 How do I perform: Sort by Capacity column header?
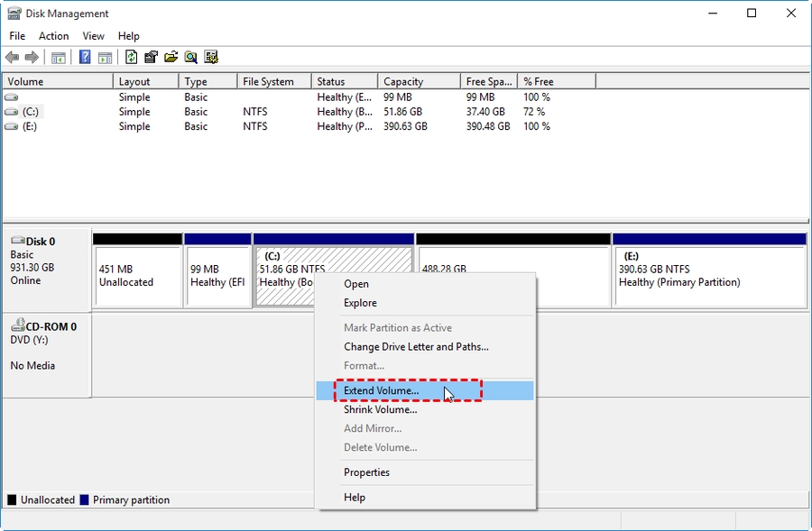click(418, 81)
